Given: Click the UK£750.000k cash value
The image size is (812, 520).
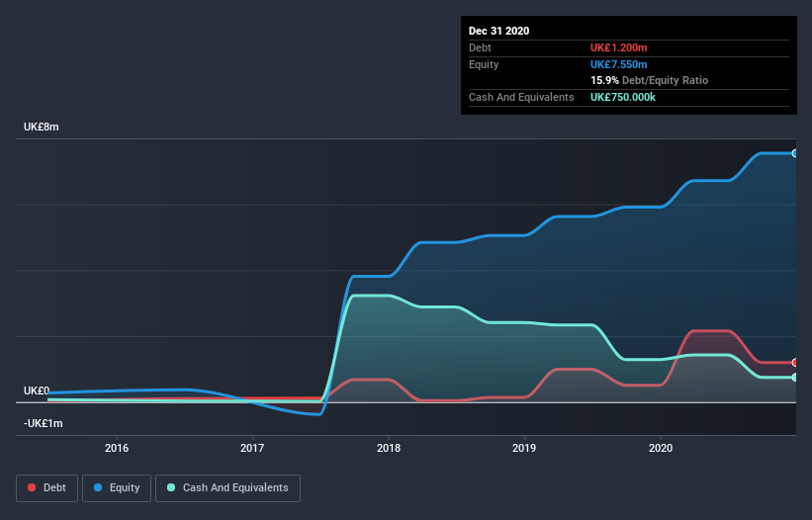Looking at the screenshot, I should [623, 97].
